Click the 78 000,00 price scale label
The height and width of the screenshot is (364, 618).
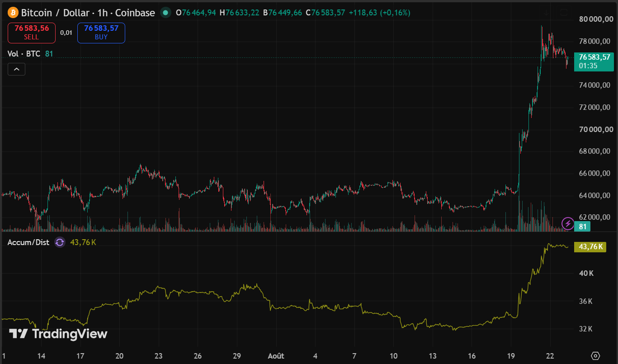point(595,42)
